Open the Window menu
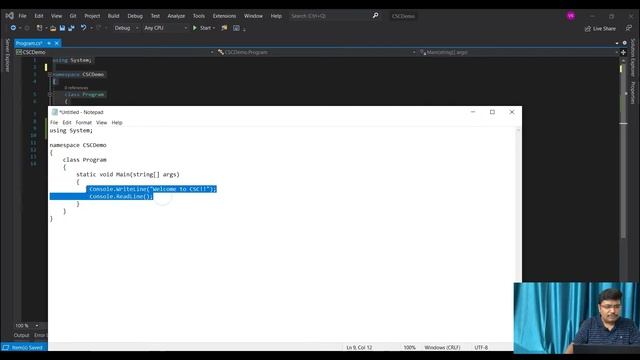The height and width of the screenshot is (360, 640). point(253,16)
